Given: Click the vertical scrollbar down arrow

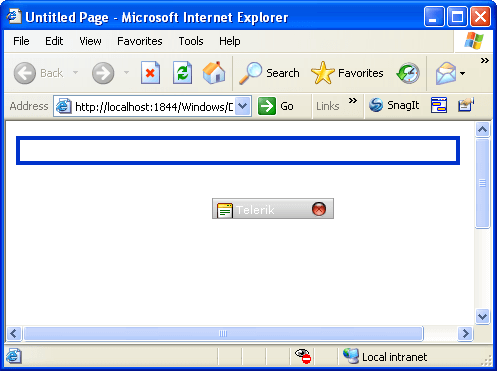Looking at the screenshot, I should [482, 316].
